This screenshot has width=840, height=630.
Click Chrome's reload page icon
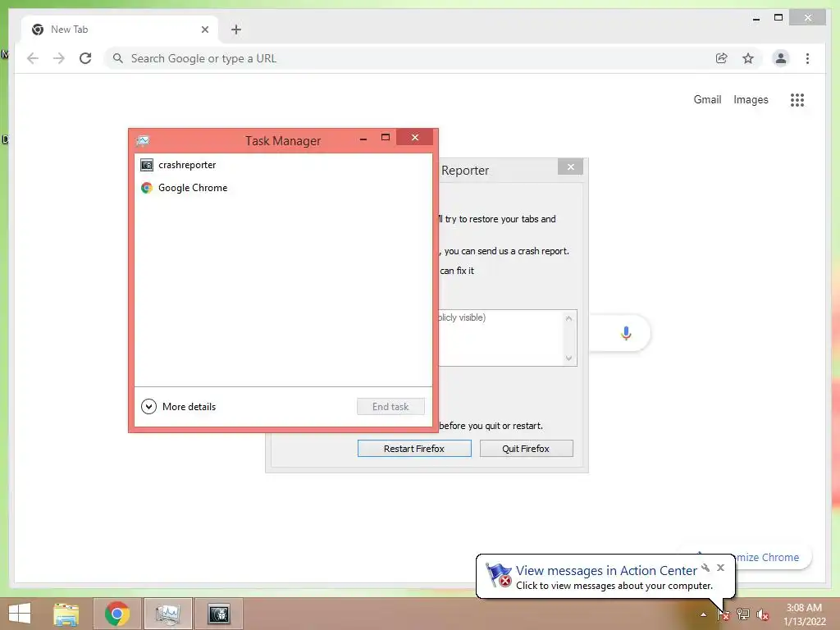(85, 58)
